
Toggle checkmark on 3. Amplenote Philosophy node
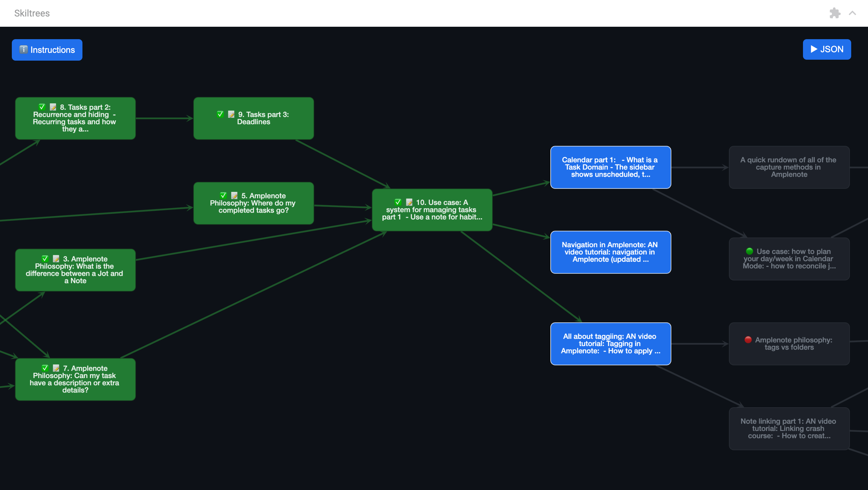coord(45,259)
